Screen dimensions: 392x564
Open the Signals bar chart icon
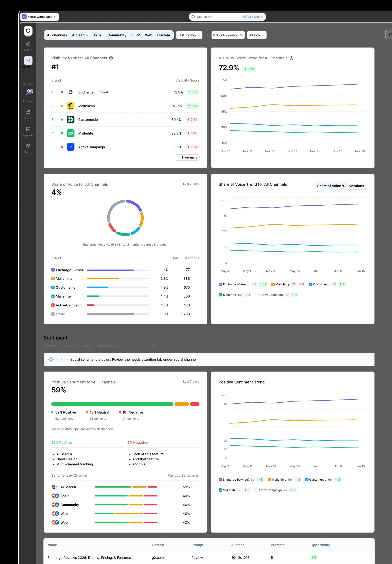28,78
